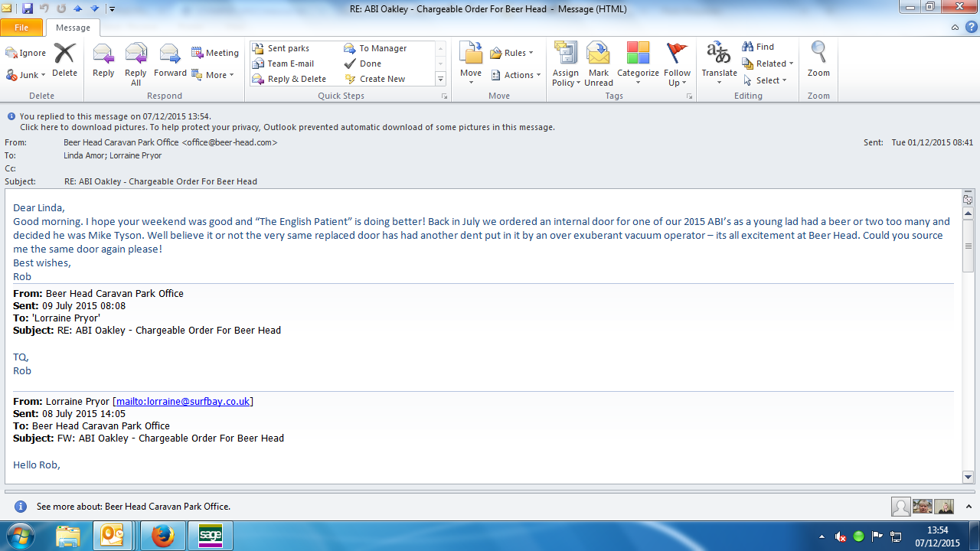Click the info bar to download pictures
Image resolution: width=980 pixels, height=551 pixels.
[x=287, y=127]
